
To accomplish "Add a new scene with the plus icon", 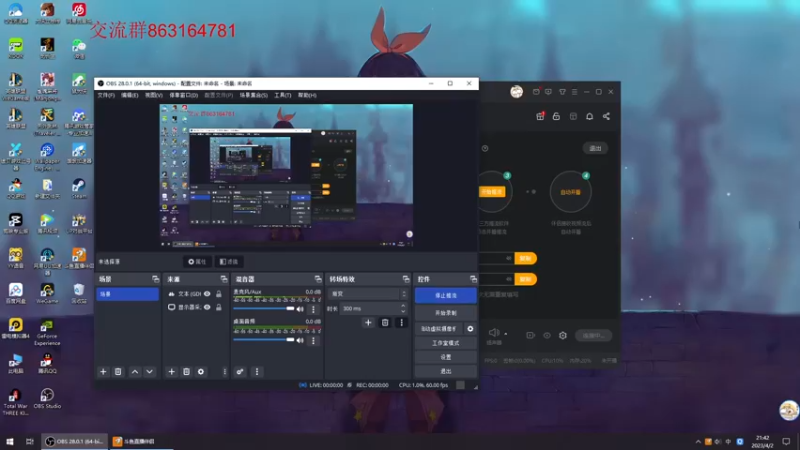I will tap(103, 372).
